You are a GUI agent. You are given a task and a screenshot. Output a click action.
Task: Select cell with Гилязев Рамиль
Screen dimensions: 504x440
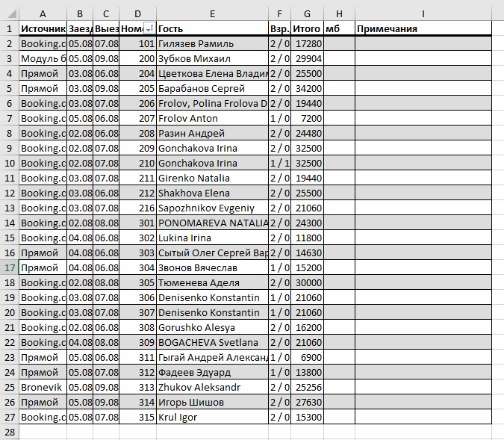pos(212,43)
